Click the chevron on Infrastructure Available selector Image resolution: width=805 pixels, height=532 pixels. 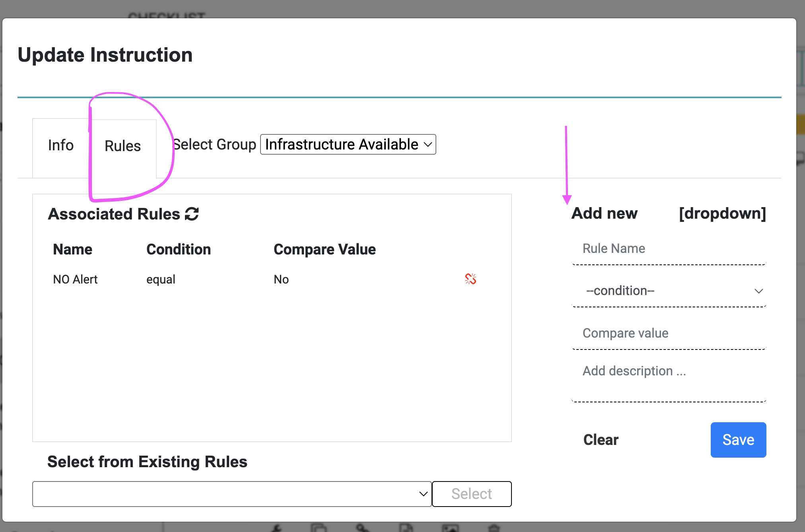pos(427,144)
